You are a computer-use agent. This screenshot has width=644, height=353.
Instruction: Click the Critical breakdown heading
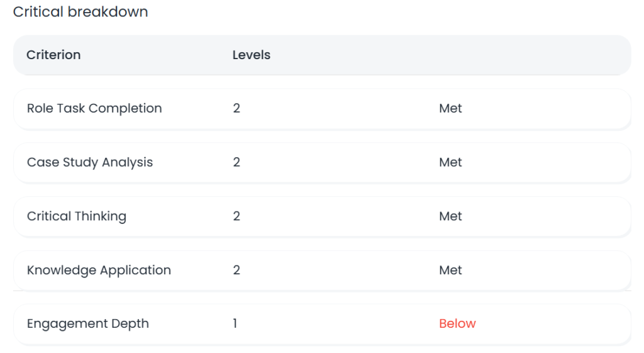(x=80, y=12)
